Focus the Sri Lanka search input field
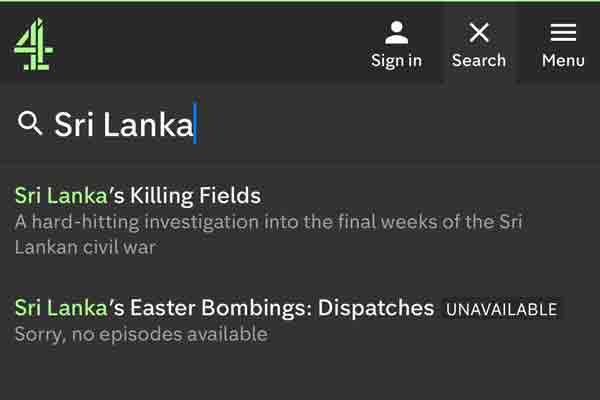 (300, 124)
